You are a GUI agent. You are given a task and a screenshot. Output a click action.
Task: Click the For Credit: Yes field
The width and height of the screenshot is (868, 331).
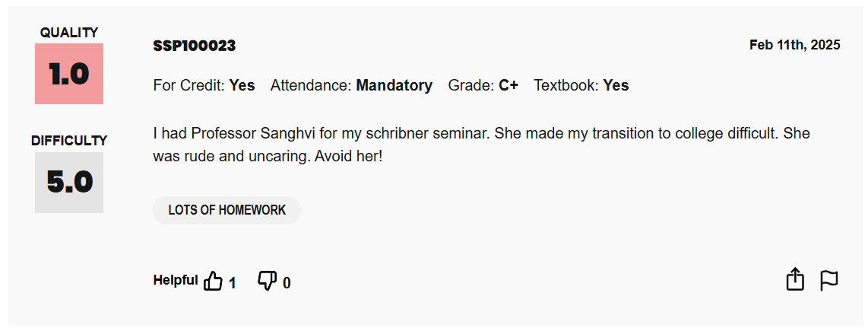click(204, 85)
